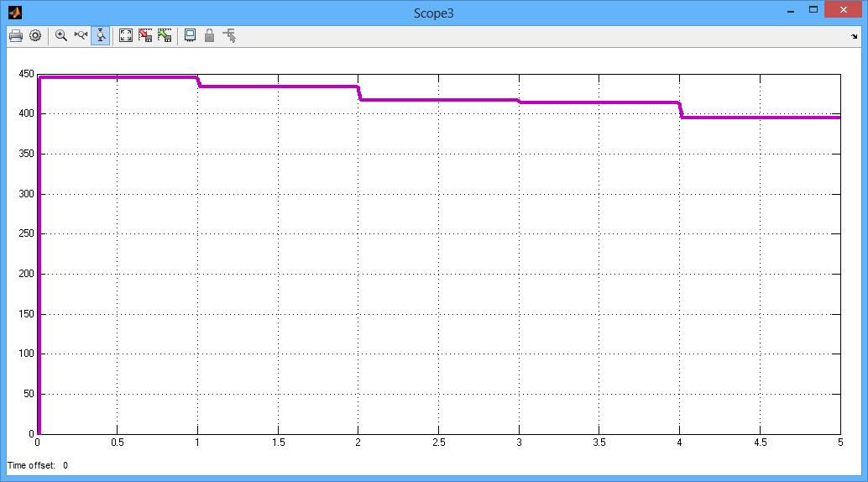Click the x-axis label 3
The image size is (868, 482).
[x=520, y=443]
